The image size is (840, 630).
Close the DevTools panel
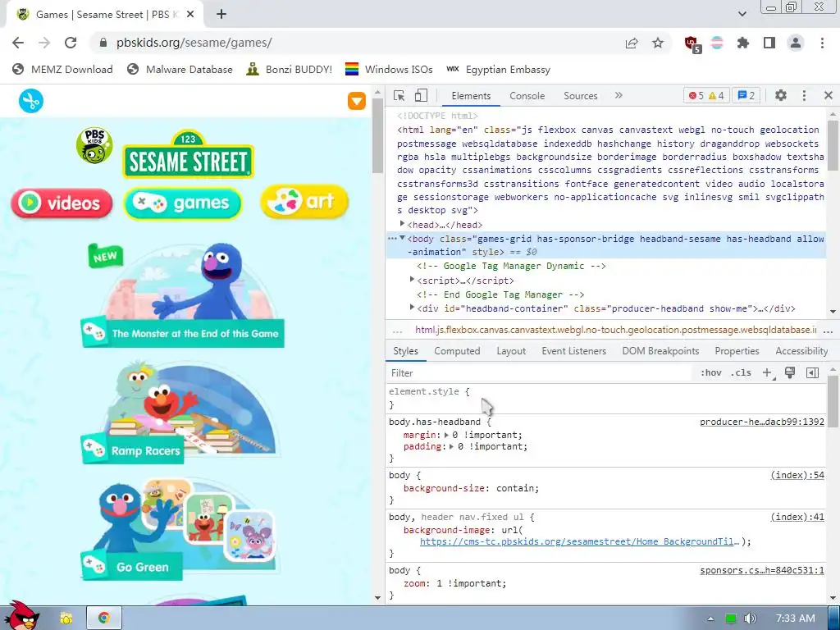[829, 95]
